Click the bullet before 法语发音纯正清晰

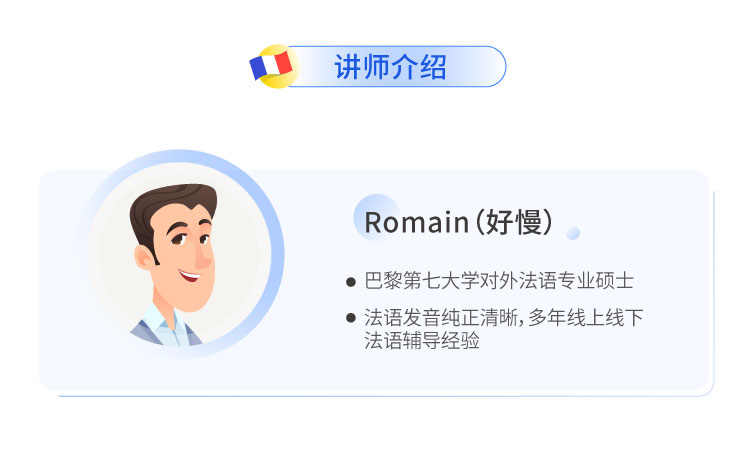tap(350, 318)
